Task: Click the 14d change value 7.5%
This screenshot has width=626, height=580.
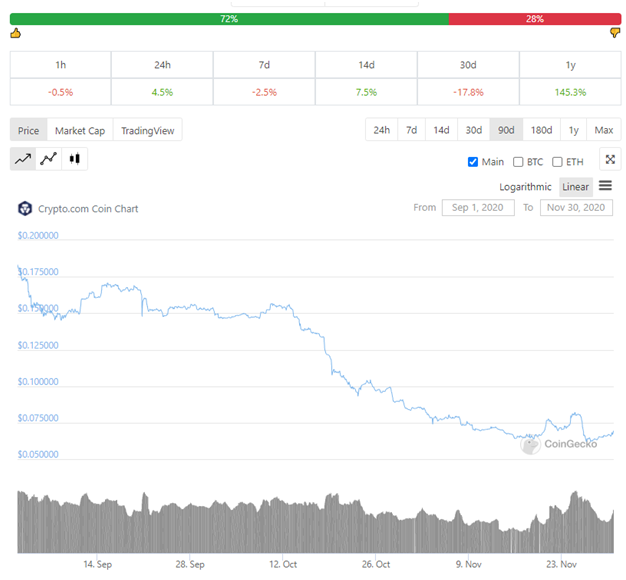Action: coord(366,92)
